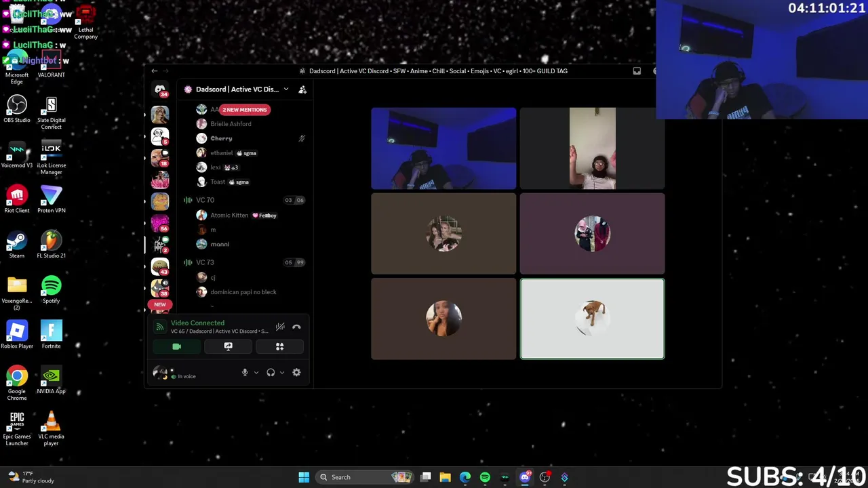The height and width of the screenshot is (488, 868).
Task: Open Epic Games Launcher desktop shortcut
Action: click(x=17, y=428)
